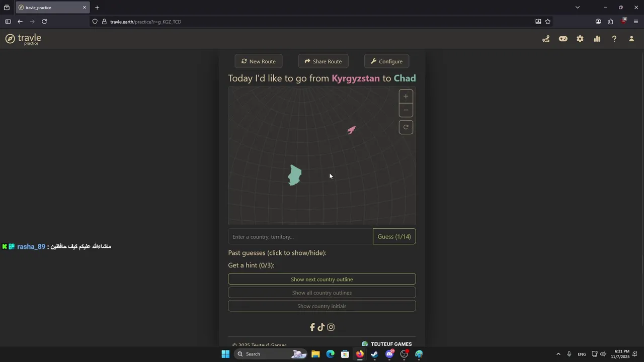Open the route map icon in Travle header
The width and height of the screenshot is (644, 362).
(546, 39)
